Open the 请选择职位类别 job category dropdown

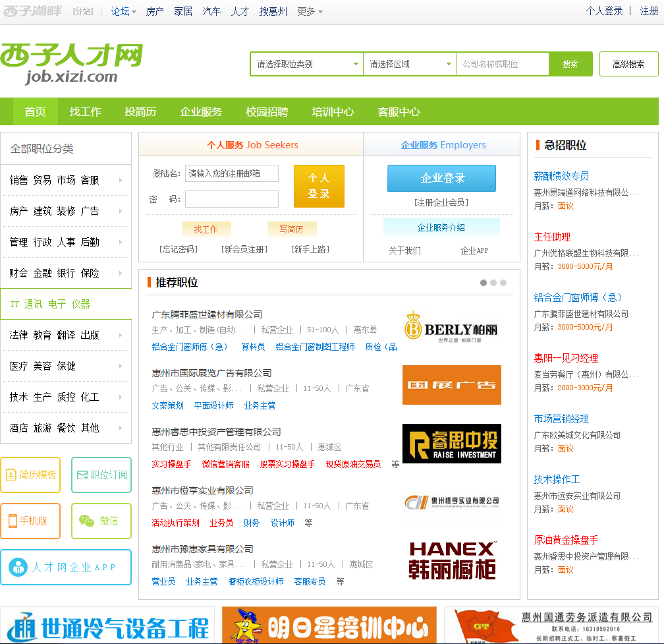(306, 64)
